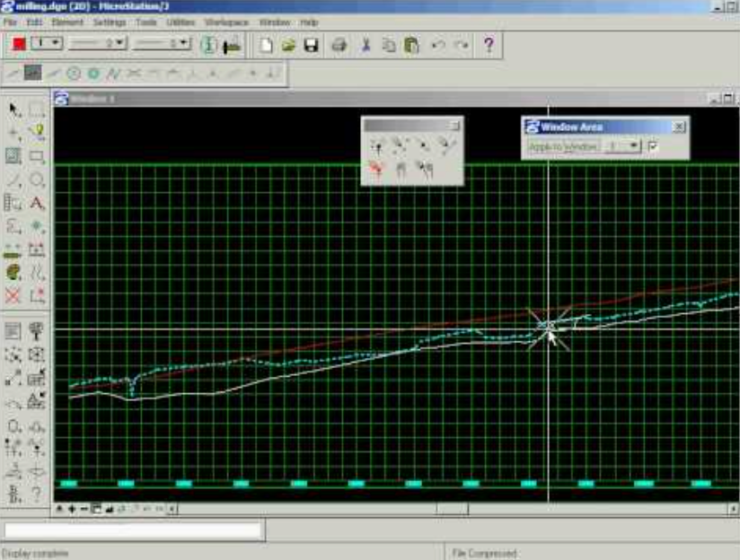The image size is (740, 560).
Task: Click the red active color swatch
Action: tap(19, 44)
